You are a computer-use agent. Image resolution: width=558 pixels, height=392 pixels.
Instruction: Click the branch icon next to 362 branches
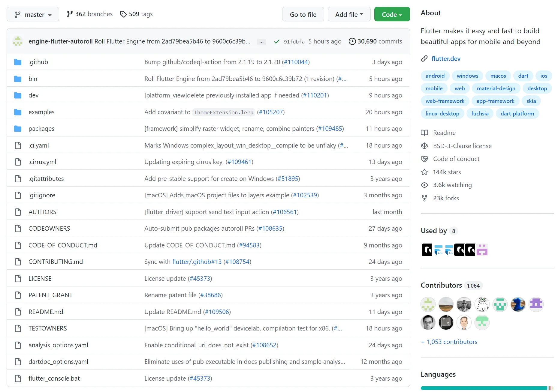[x=70, y=14]
